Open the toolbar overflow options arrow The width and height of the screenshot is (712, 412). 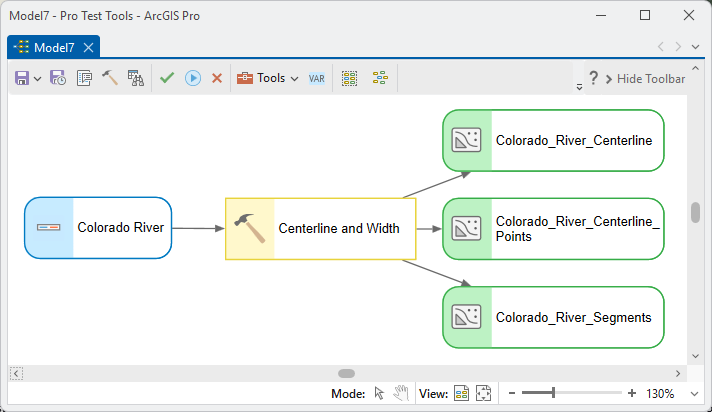tap(579, 87)
